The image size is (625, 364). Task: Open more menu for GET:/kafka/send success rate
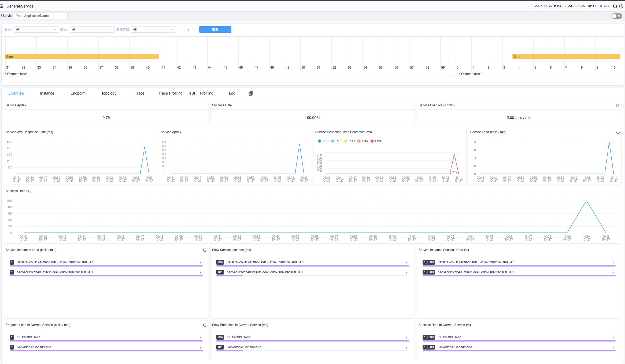[613, 337]
